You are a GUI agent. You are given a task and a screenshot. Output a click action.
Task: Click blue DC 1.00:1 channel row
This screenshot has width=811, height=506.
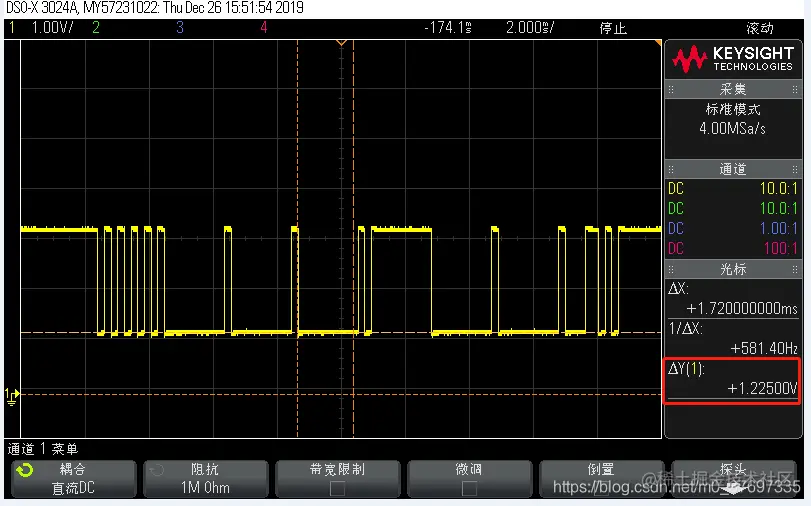point(733,229)
